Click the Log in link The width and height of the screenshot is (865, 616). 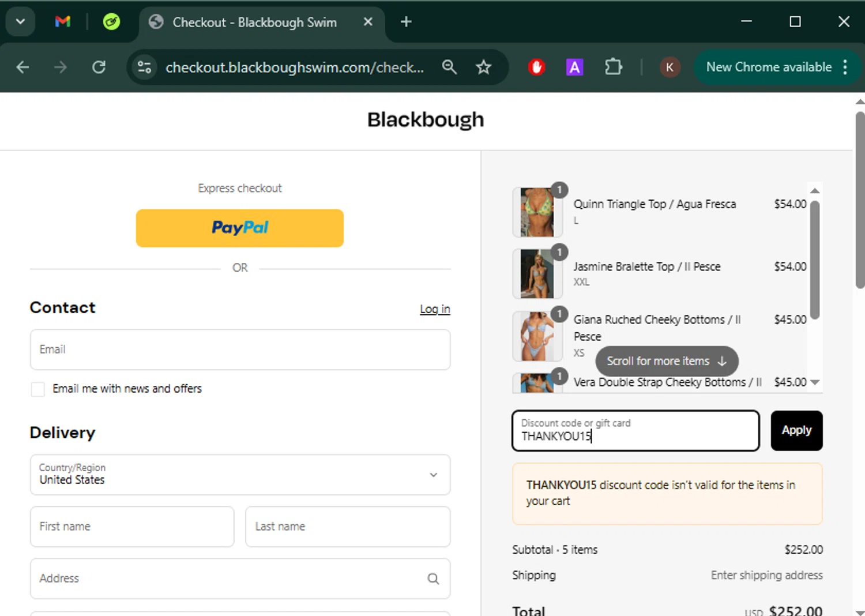(x=435, y=309)
